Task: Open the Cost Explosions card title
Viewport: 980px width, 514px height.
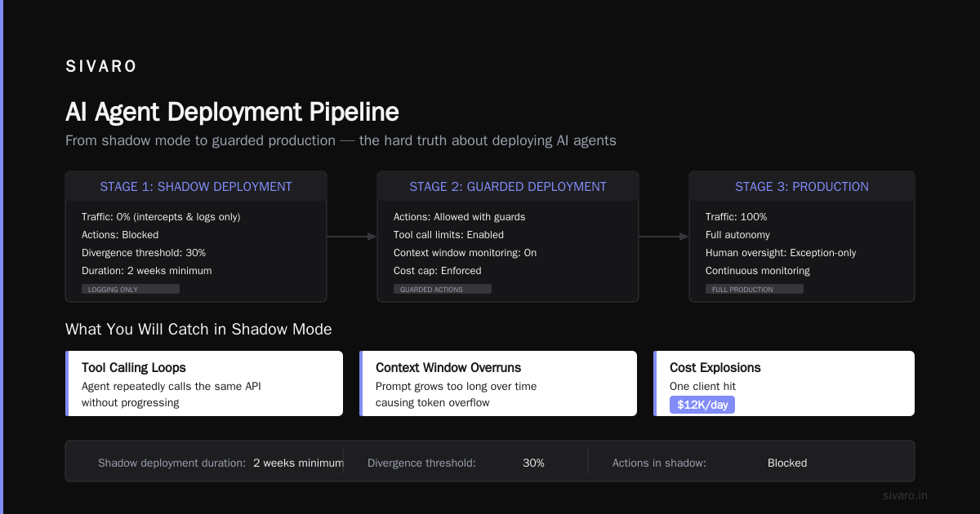Action: pyautogui.click(x=715, y=368)
